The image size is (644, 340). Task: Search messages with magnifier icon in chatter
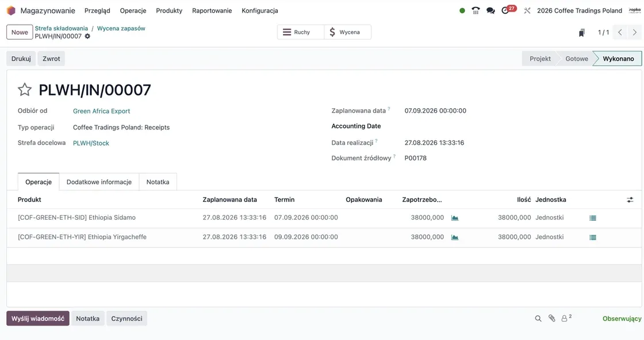(538, 319)
